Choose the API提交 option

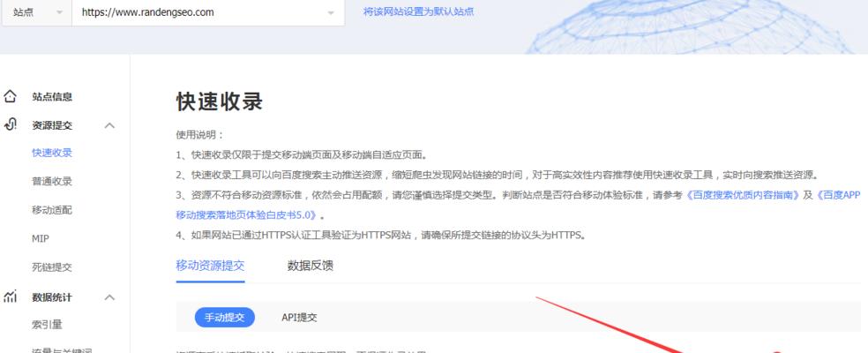299,318
